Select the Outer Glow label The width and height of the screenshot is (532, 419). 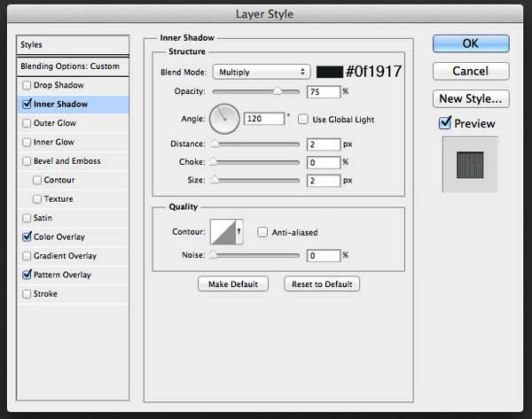pyautogui.click(x=55, y=123)
